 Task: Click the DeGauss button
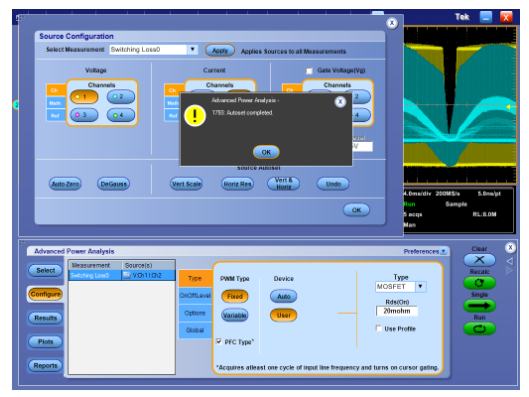pyautogui.click(x=113, y=184)
